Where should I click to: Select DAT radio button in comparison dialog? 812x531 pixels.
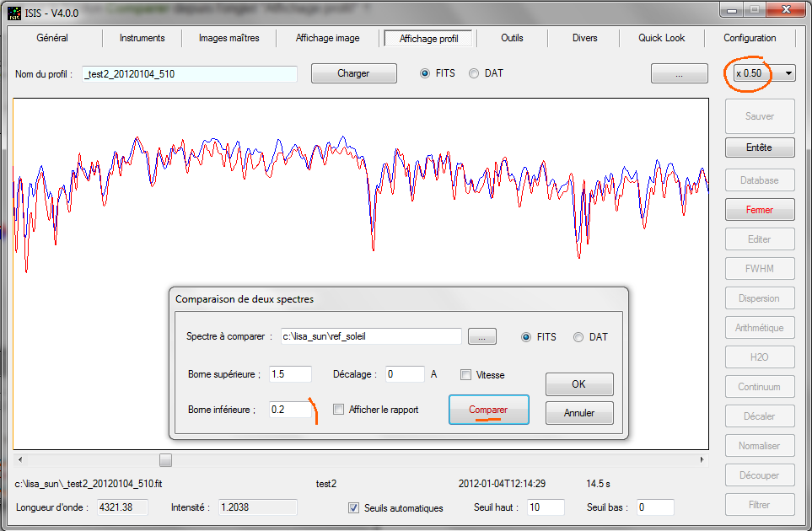578,337
